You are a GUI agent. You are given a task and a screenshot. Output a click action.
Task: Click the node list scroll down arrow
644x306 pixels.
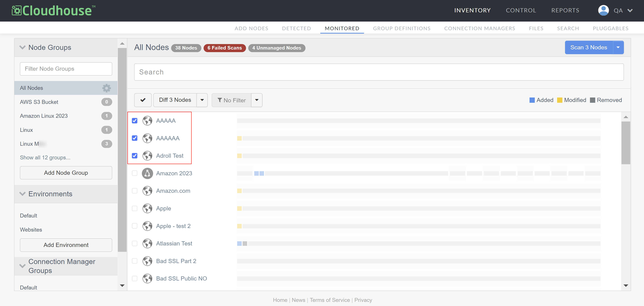tap(626, 286)
